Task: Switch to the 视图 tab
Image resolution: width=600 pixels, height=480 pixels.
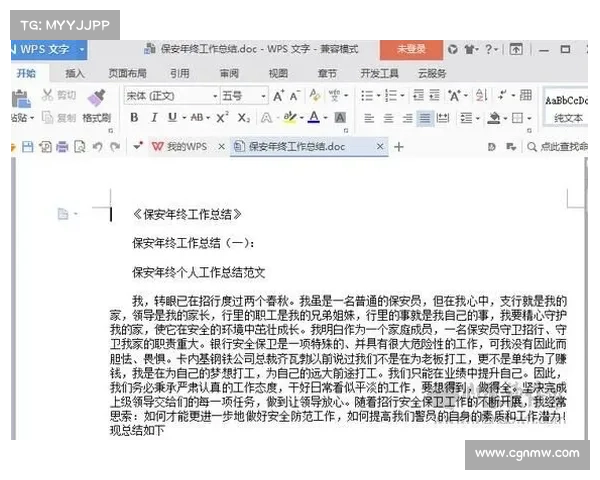Action: click(x=278, y=73)
